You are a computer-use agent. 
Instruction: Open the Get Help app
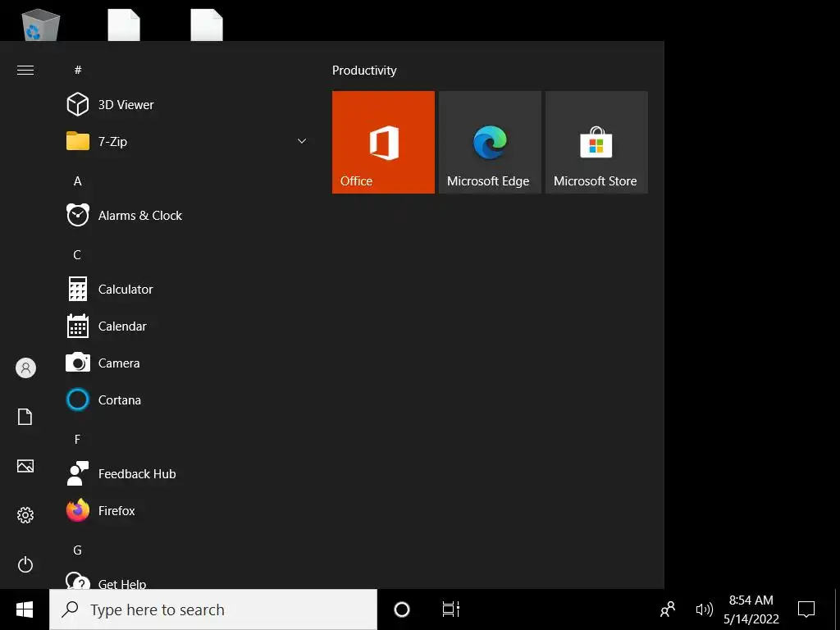click(x=185, y=581)
